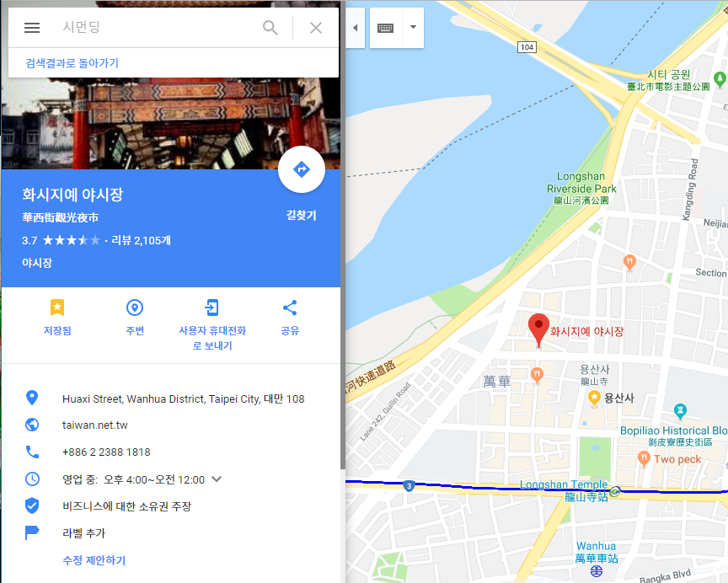728x583 pixels.
Task: Click the night market photo thumbnail
Action: click(x=171, y=124)
